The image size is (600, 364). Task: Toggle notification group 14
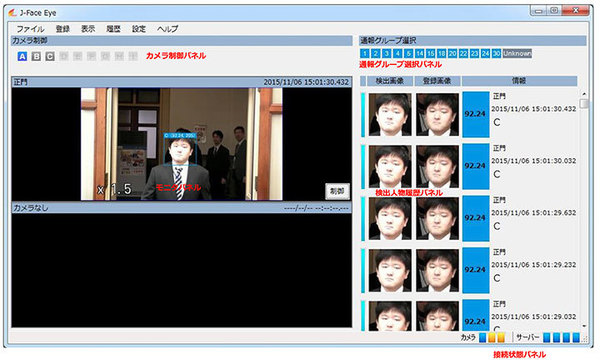tap(420, 54)
